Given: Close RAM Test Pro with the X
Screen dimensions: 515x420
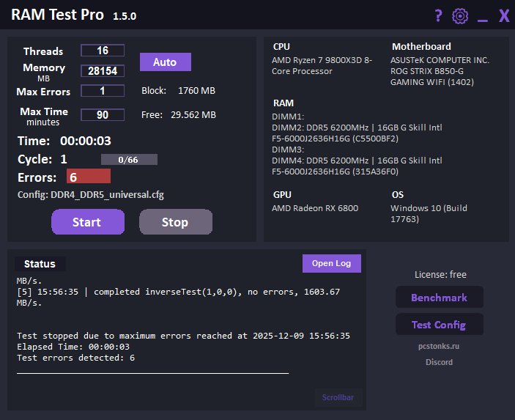Looking at the screenshot, I should coord(504,15).
